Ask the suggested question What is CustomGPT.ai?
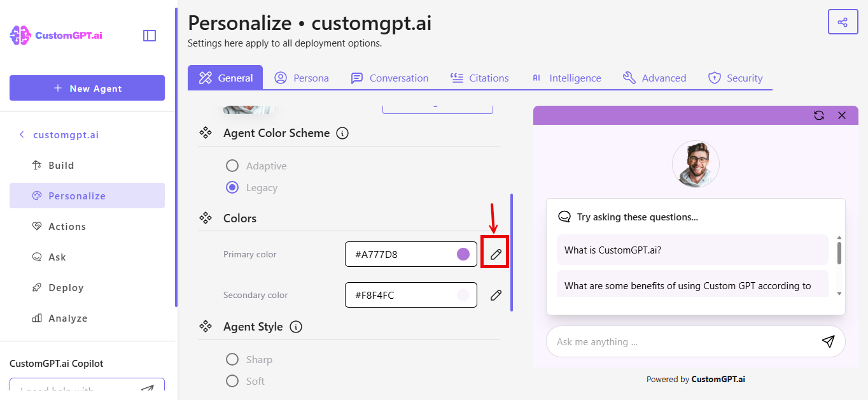Image resolution: width=868 pixels, height=400 pixels. tap(692, 250)
